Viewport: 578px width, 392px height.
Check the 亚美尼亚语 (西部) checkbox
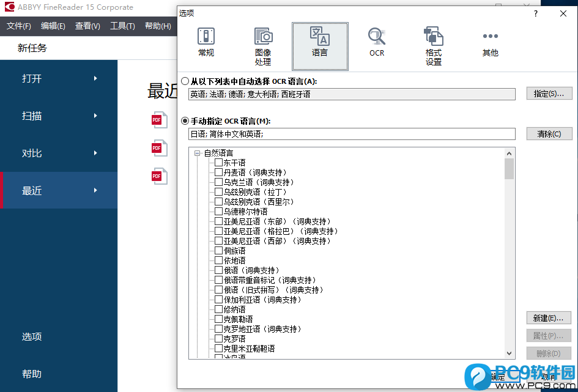click(x=218, y=240)
